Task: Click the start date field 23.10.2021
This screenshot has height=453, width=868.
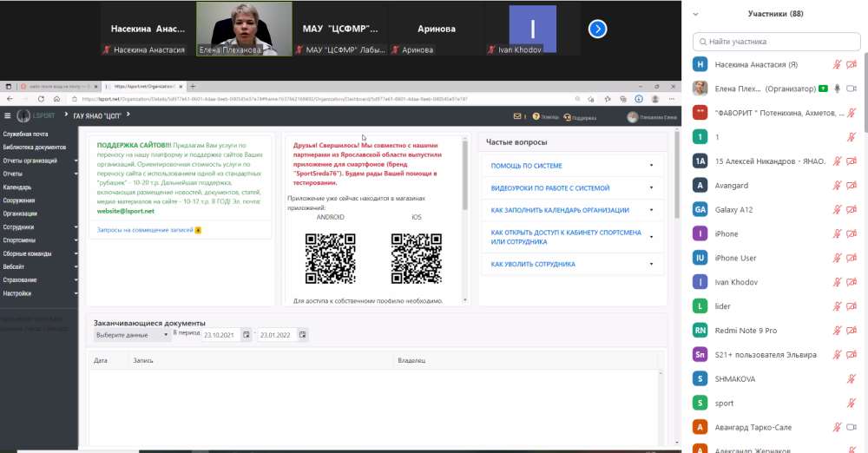Action: (220, 335)
